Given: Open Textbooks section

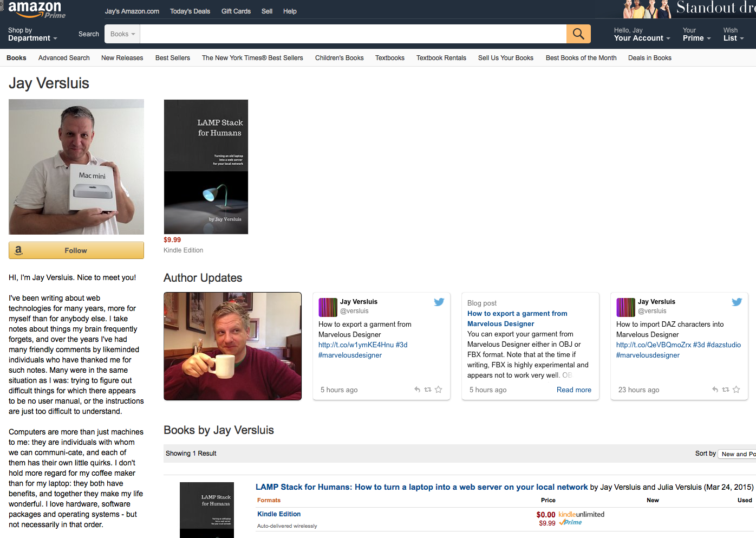Looking at the screenshot, I should pos(390,58).
